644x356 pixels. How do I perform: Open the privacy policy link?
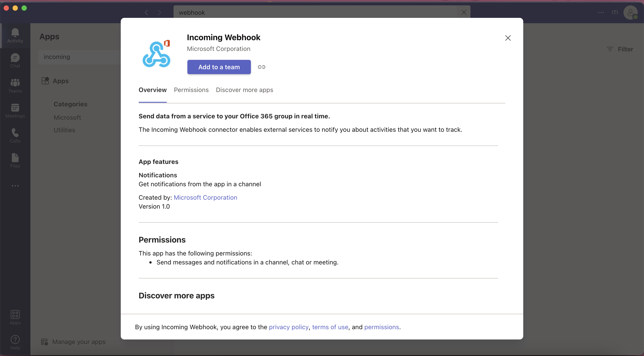point(288,327)
